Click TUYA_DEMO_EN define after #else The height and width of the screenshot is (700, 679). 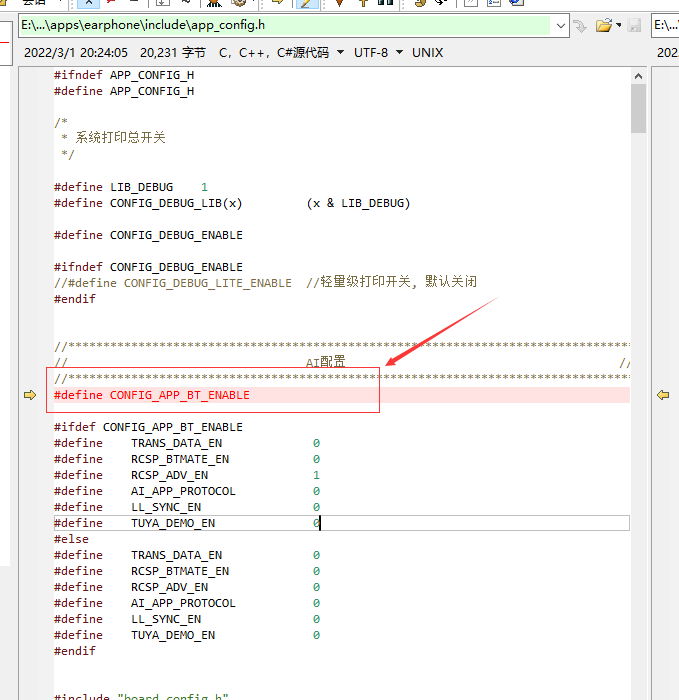[187, 635]
